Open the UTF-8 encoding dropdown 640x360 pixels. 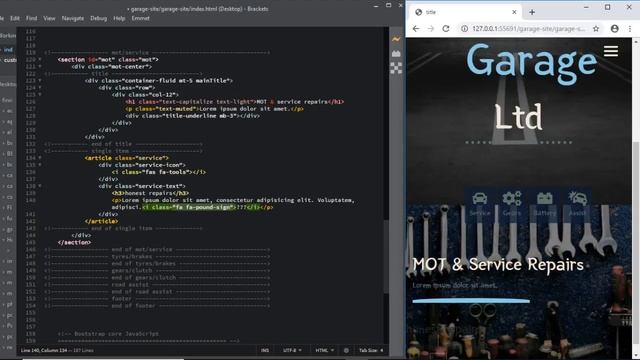[x=293, y=350]
